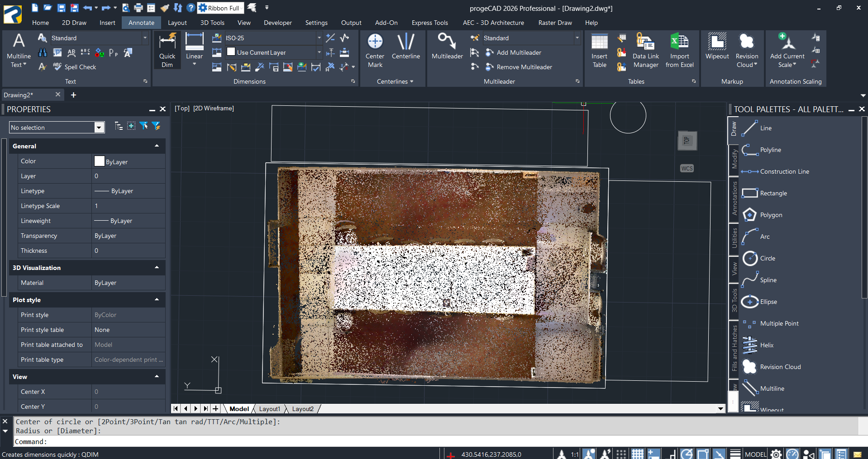This screenshot has width=868, height=459.
Task: Switch to the Layout1 tab
Action: click(269, 409)
